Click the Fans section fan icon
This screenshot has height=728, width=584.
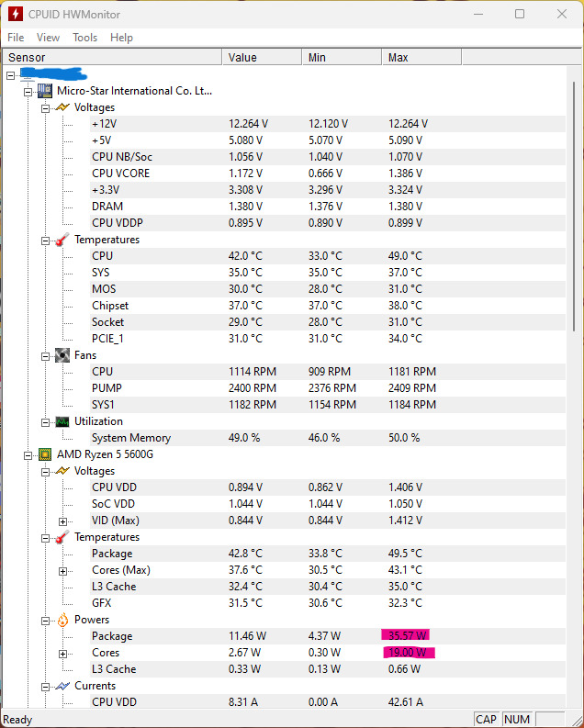[x=62, y=355]
